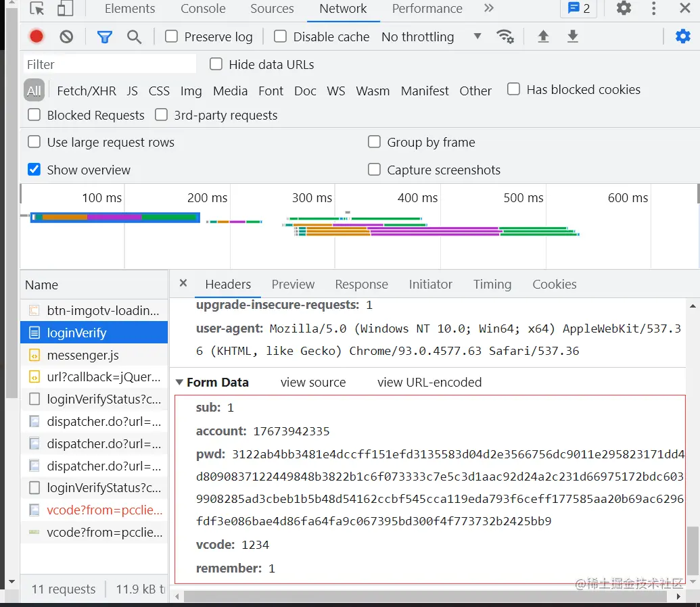Viewport: 700px width, 607px height.
Task: Select the first dispatcher.do request
Action: pyautogui.click(x=94, y=421)
